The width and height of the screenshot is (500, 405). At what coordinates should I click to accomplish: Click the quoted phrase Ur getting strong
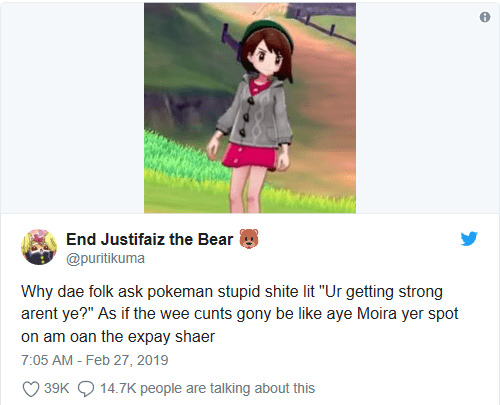tap(381, 292)
